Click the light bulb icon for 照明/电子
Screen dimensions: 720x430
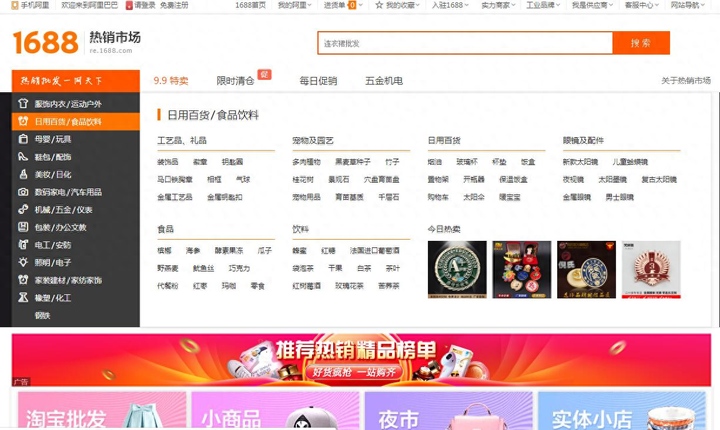pyautogui.click(x=23, y=262)
